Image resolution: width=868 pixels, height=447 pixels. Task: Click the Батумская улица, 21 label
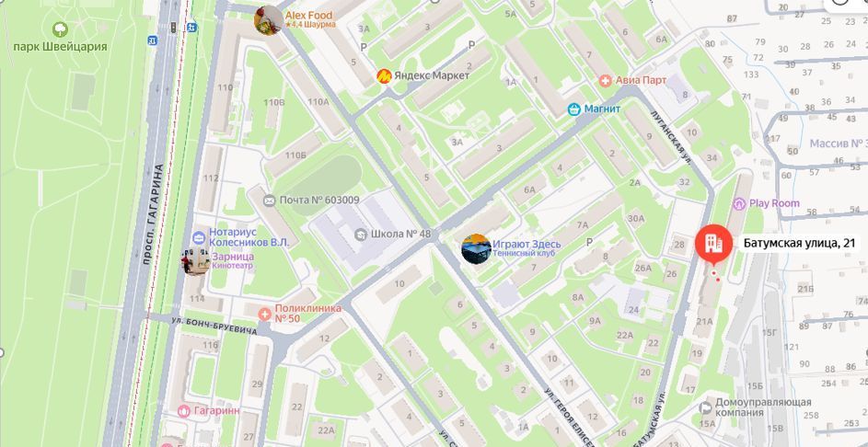coord(799,243)
